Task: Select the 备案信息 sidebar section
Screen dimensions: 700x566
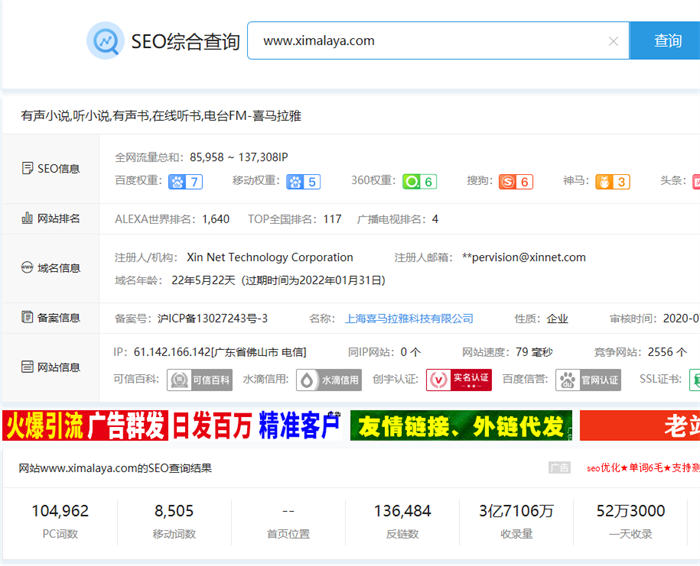Action: tap(50, 318)
